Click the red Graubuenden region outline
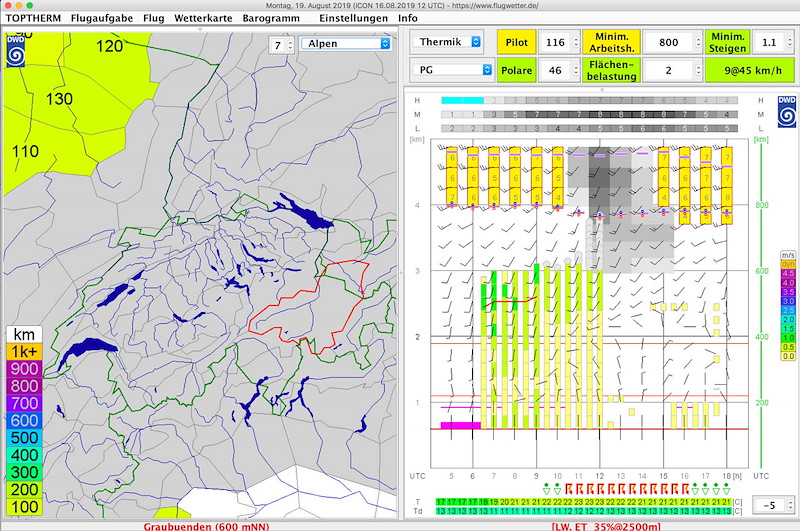 pyautogui.click(x=309, y=307)
